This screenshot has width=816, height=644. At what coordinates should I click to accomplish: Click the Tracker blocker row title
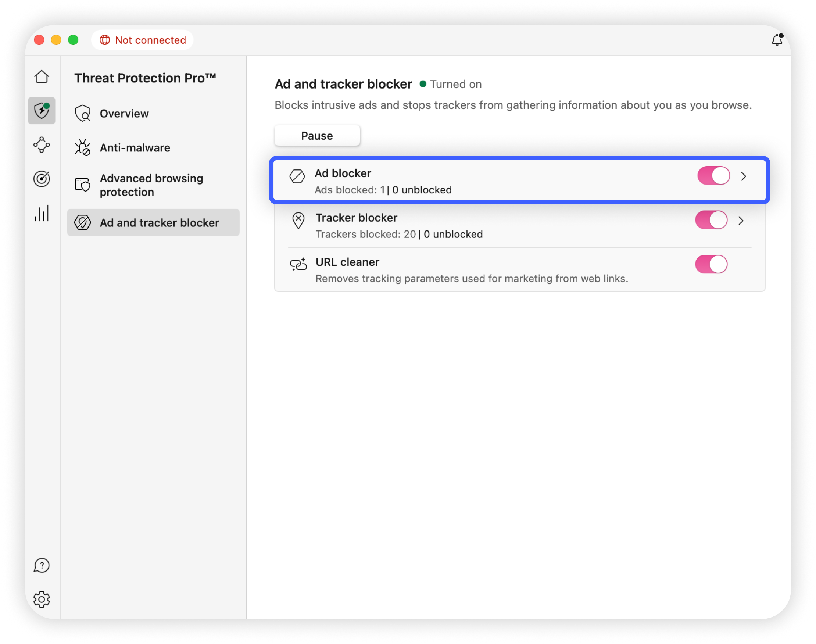(356, 218)
